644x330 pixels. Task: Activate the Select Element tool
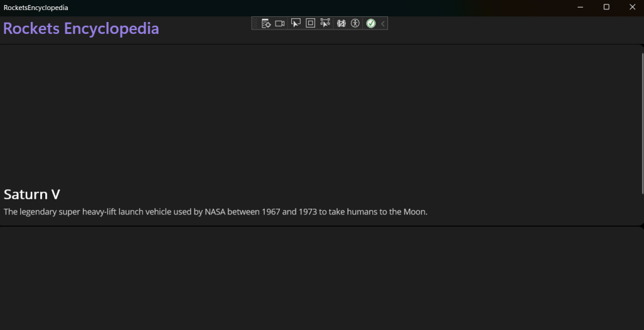(x=296, y=23)
